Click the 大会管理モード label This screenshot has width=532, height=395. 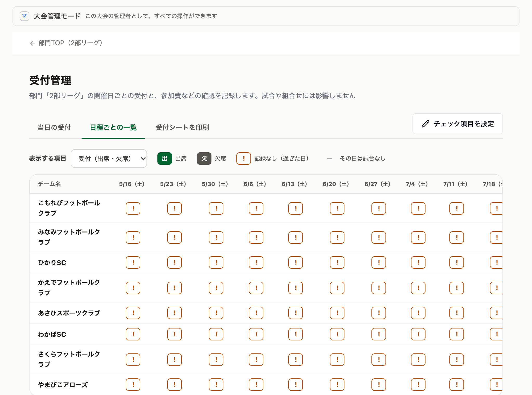tap(57, 16)
